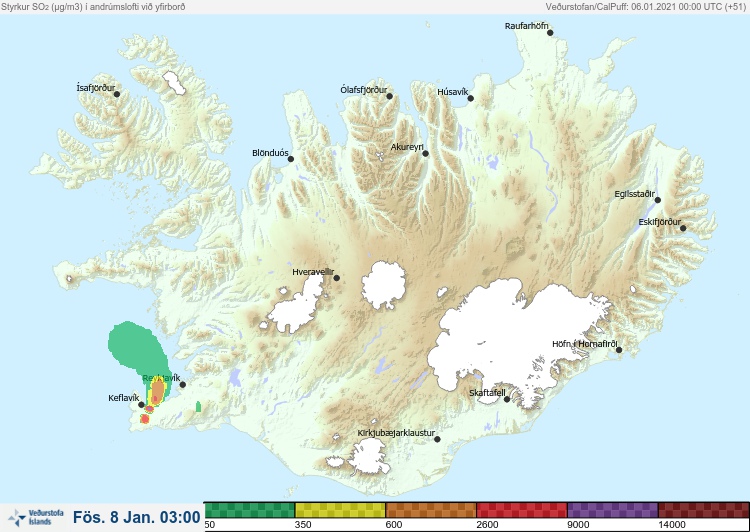Click the 'Akureyri' label
750x532 pixels.
click(407, 147)
